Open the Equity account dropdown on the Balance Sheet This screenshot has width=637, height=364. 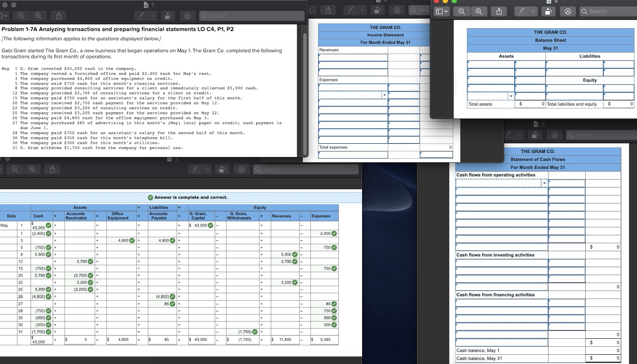(x=511, y=96)
